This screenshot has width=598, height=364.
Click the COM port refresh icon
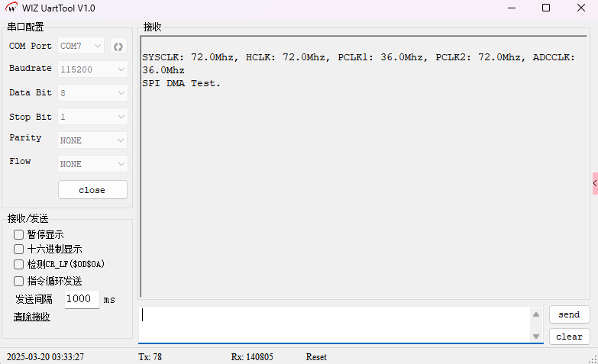(118, 47)
